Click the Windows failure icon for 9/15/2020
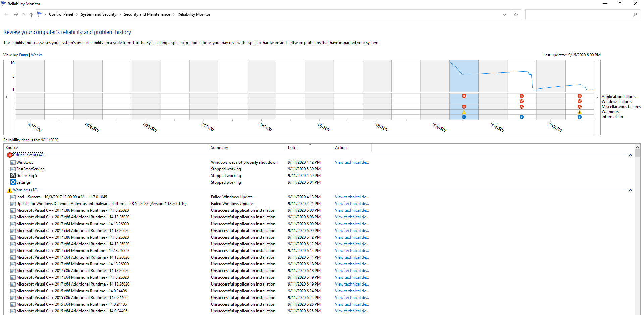 [x=580, y=101]
